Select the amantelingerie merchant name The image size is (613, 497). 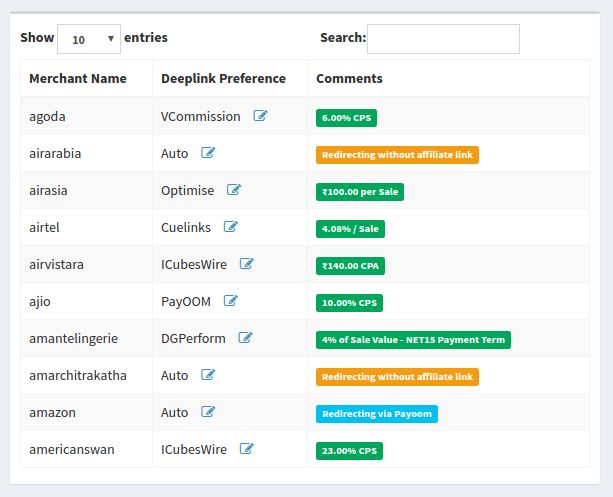point(73,338)
